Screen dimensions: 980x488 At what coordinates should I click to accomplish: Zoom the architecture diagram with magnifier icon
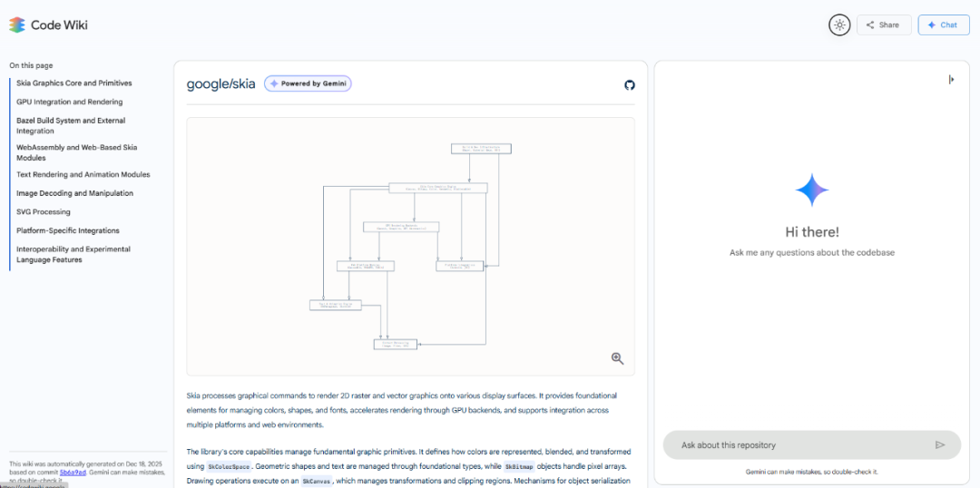tap(618, 358)
